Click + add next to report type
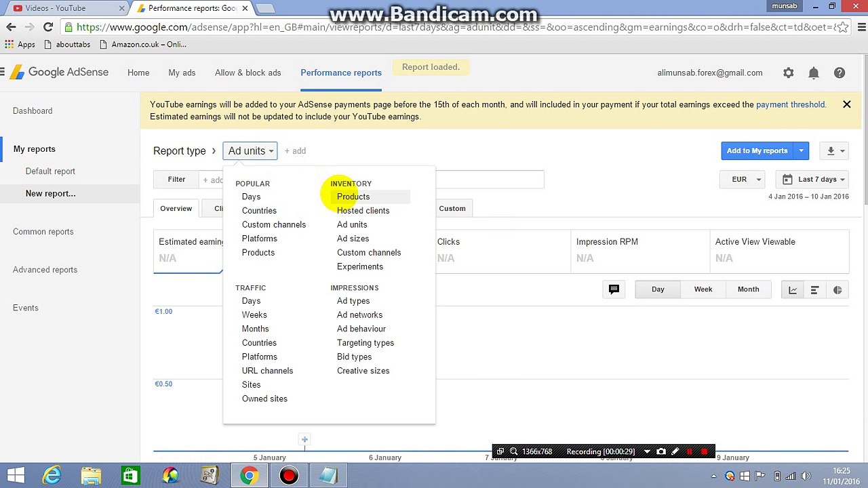 click(295, 151)
